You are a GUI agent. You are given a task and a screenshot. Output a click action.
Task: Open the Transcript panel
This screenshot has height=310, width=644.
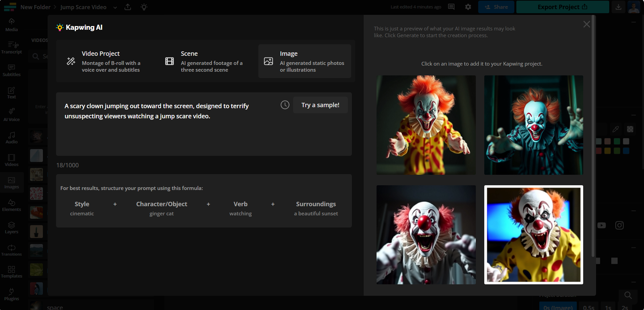coord(11,47)
